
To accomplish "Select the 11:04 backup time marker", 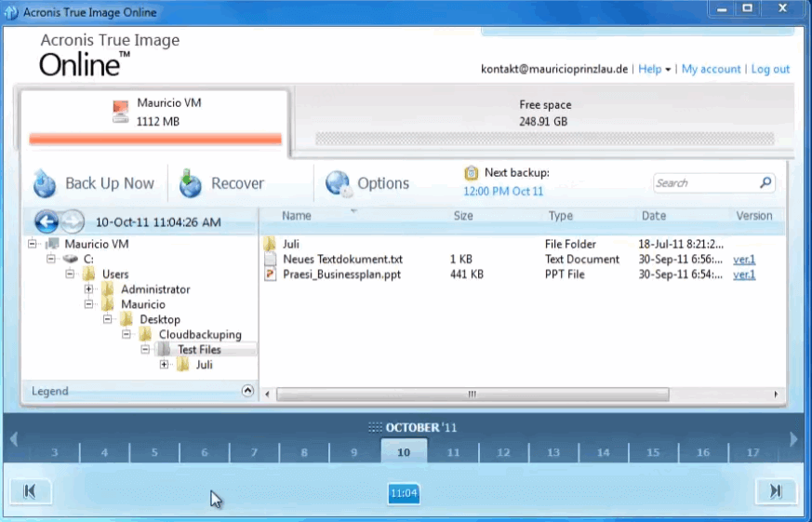I will tap(404, 493).
